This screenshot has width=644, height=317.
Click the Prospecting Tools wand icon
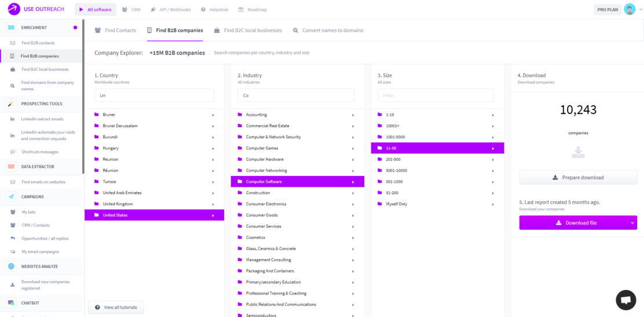(x=11, y=104)
